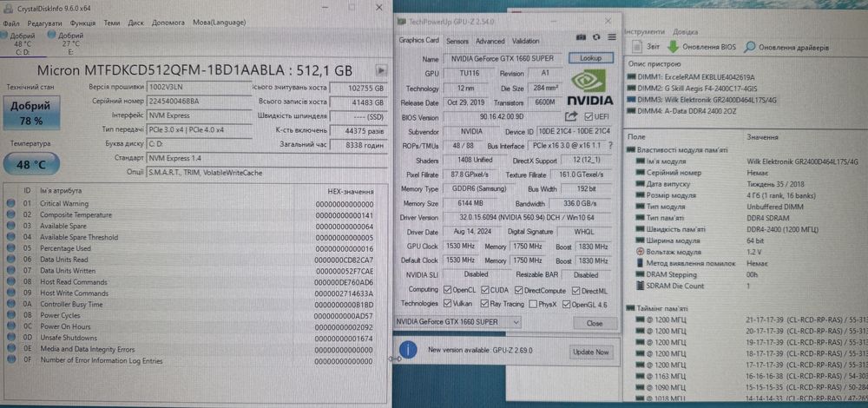This screenshot has height=408, width=868.
Task: Open the Теми menu
Action: [x=112, y=23]
